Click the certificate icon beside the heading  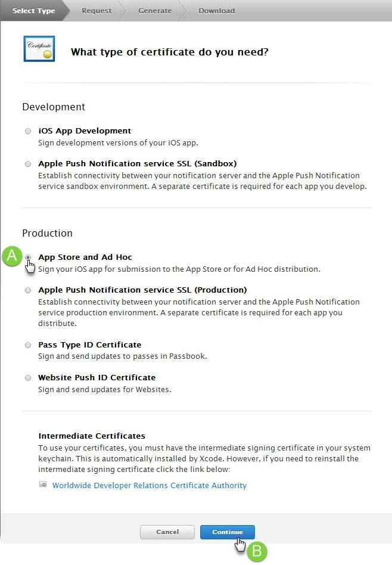39,49
